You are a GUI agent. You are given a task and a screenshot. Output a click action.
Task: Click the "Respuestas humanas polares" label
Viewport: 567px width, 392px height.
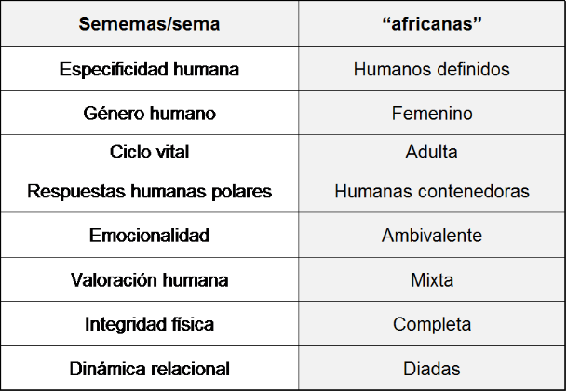point(149,192)
